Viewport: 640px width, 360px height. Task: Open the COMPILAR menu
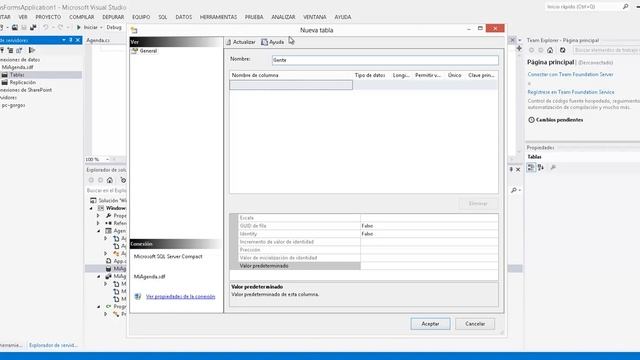[x=81, y=17]
